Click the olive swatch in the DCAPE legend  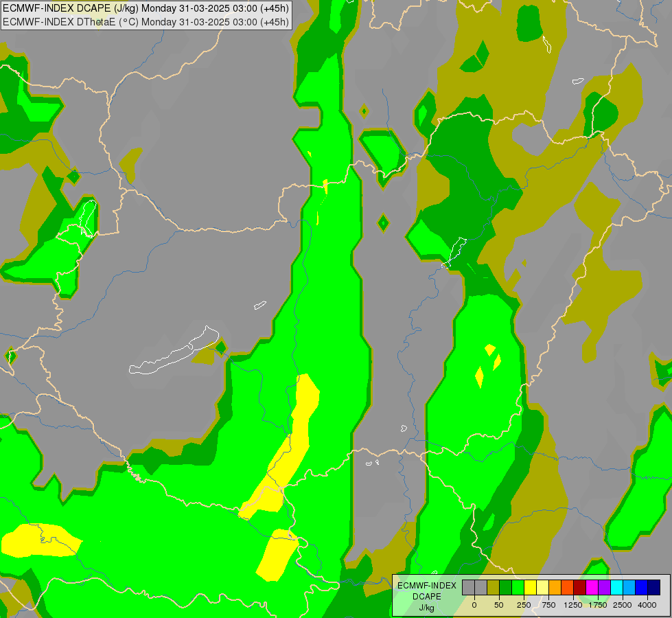point(494,587)
